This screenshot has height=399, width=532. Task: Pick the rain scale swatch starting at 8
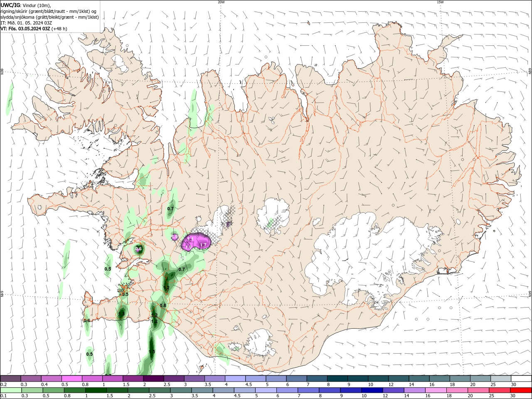tap(330, 390)
